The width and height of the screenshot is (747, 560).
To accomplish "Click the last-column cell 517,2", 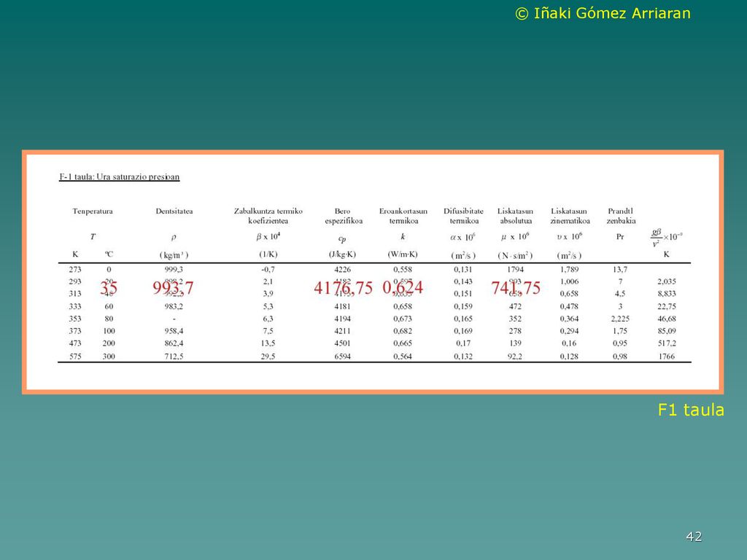I will pyautogui.click(x=667, y=343).
